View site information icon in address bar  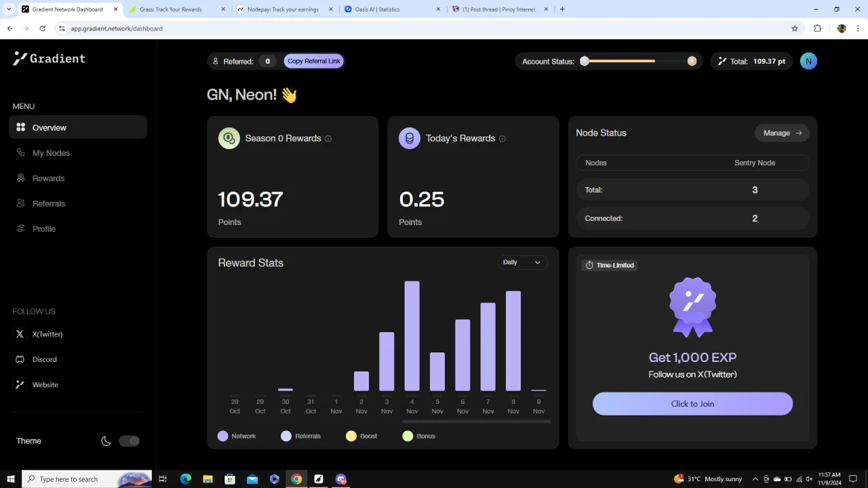click(x=62, y=28)
